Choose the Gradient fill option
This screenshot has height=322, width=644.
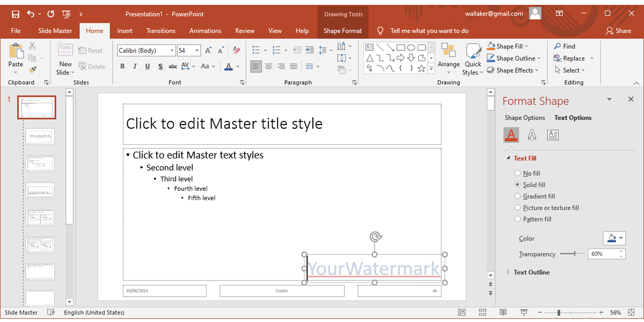[517, 196]
